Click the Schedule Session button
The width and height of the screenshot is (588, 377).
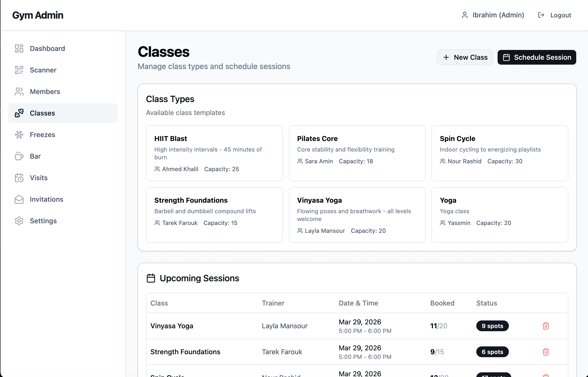537,57
